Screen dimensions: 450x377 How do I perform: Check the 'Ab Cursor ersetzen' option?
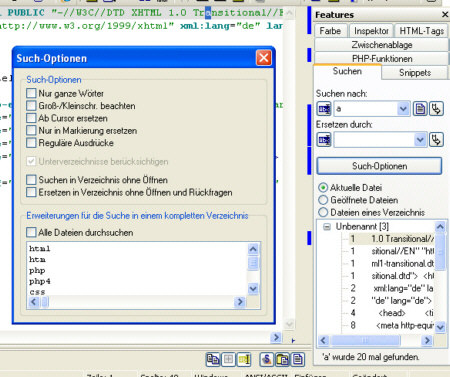tap(31, 118)
